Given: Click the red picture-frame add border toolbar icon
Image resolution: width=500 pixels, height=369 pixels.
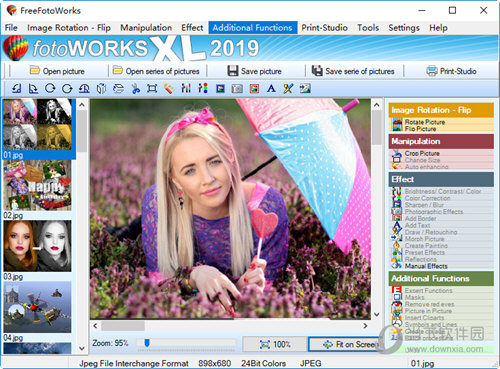Looking at the screenshot, I should 254,88.
